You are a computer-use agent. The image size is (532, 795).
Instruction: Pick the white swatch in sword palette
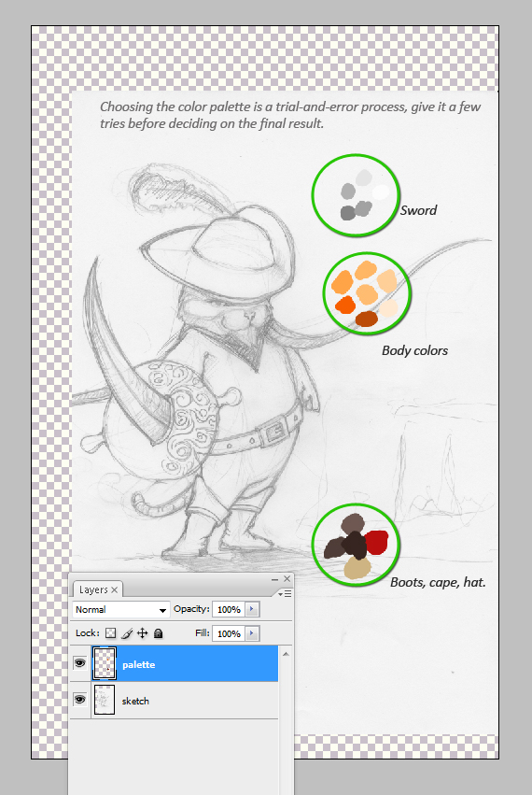(x=380, y=192)
